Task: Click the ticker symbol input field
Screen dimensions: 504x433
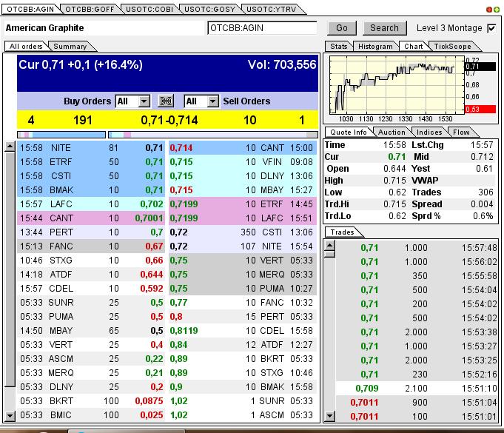Action: tap(262, 28)
